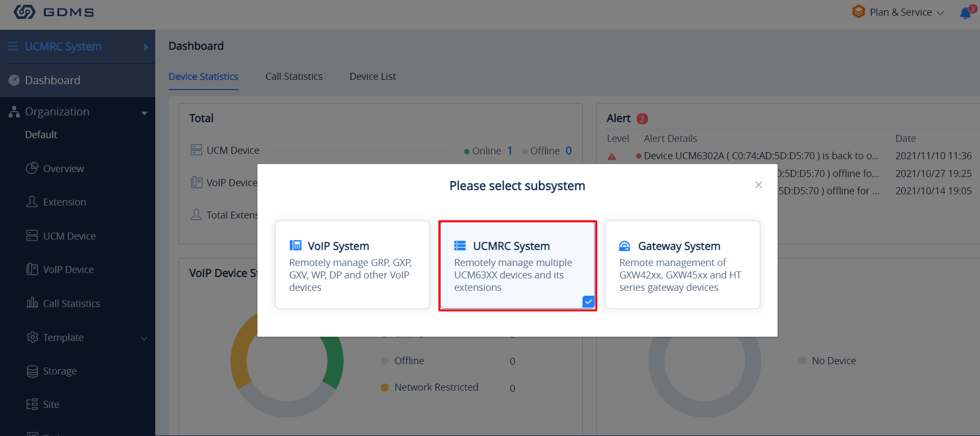Viewport: 980px width, 436px height.
Task: Select the Gateway System subsystem card
Action: [x=682, y=264]
